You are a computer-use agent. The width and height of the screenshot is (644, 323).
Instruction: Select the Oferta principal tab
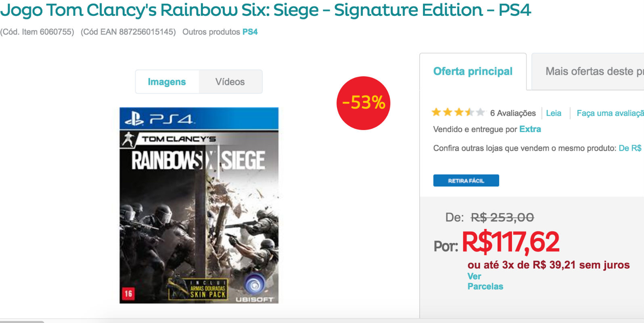[x=473, y=71]
